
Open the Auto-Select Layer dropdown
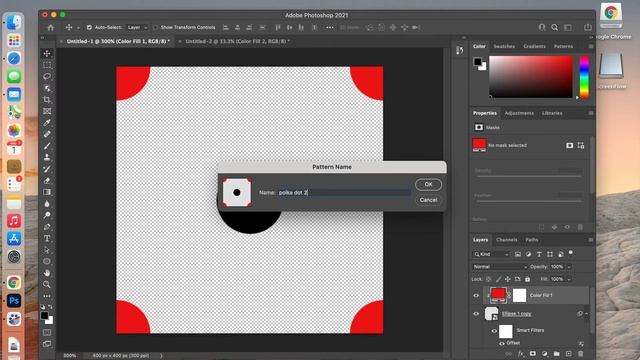point(137,27)
